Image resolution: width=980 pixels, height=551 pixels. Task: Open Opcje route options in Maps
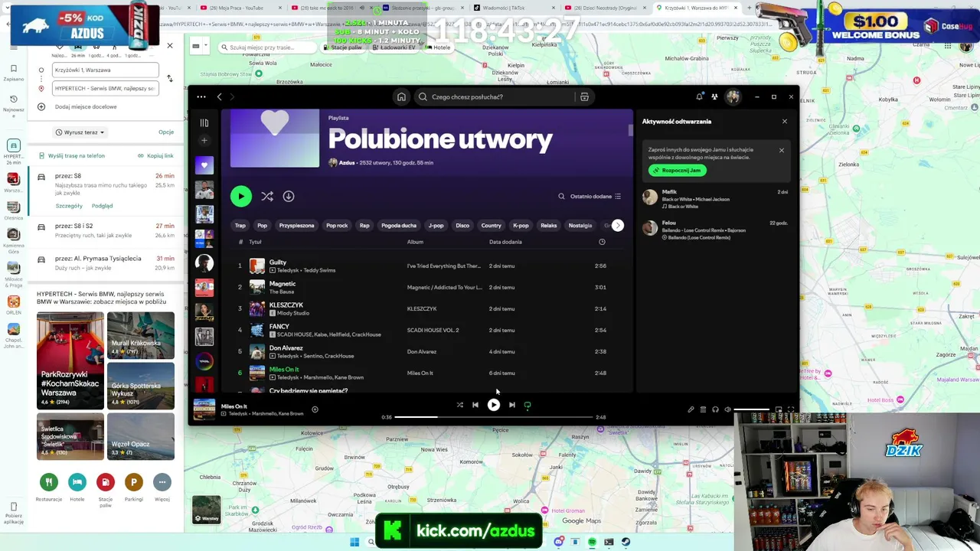pos(166,132)
